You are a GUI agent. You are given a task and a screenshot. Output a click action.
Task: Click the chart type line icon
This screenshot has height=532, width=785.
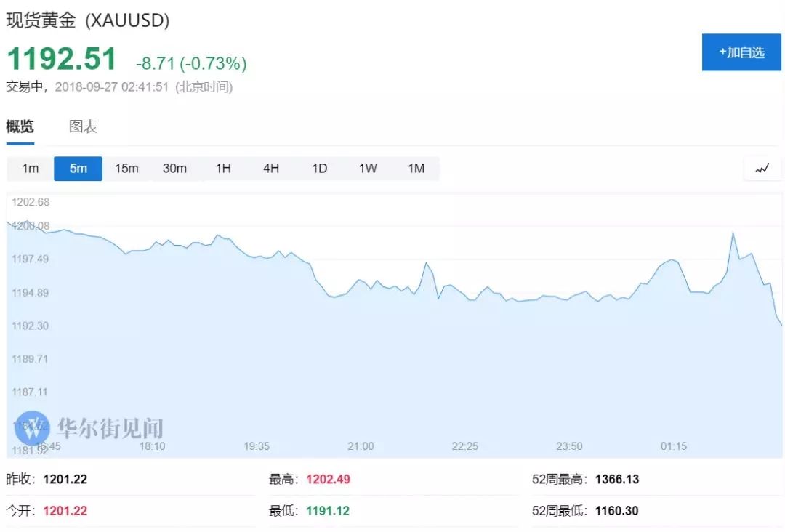762,169
